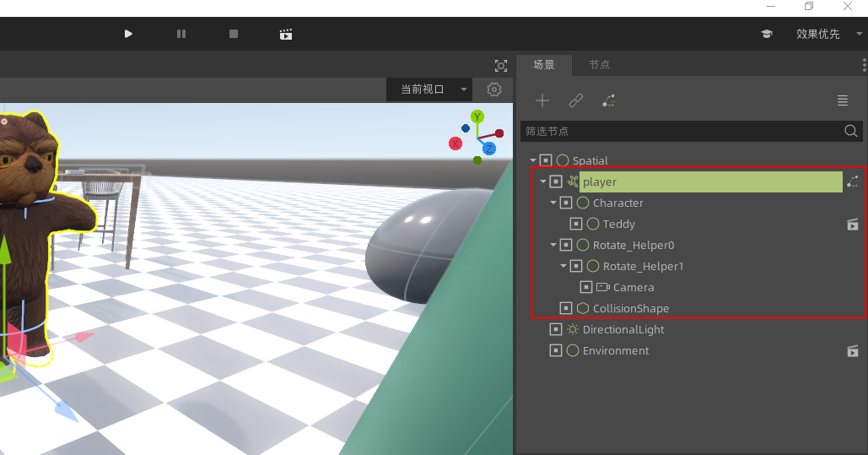Image resolution: width=868 pixels, height=455 pixels.
Task: Add a new node with plus icon
Action: 542,100
